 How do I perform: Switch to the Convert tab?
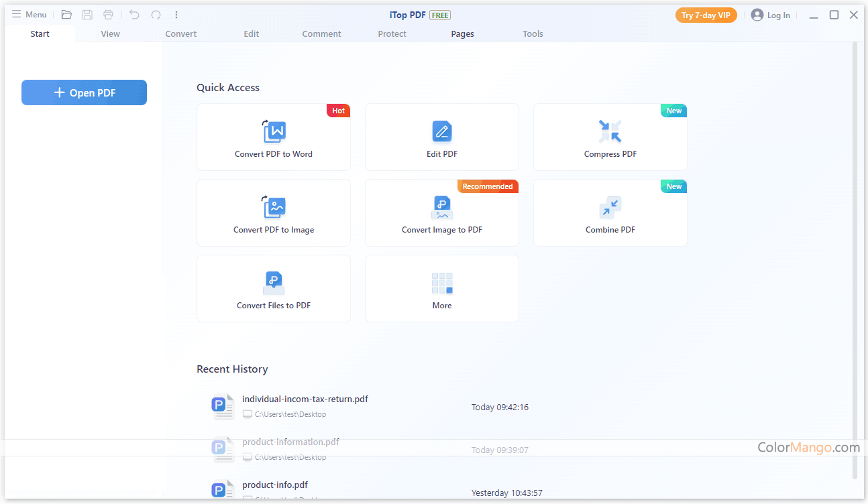[181, 34]
